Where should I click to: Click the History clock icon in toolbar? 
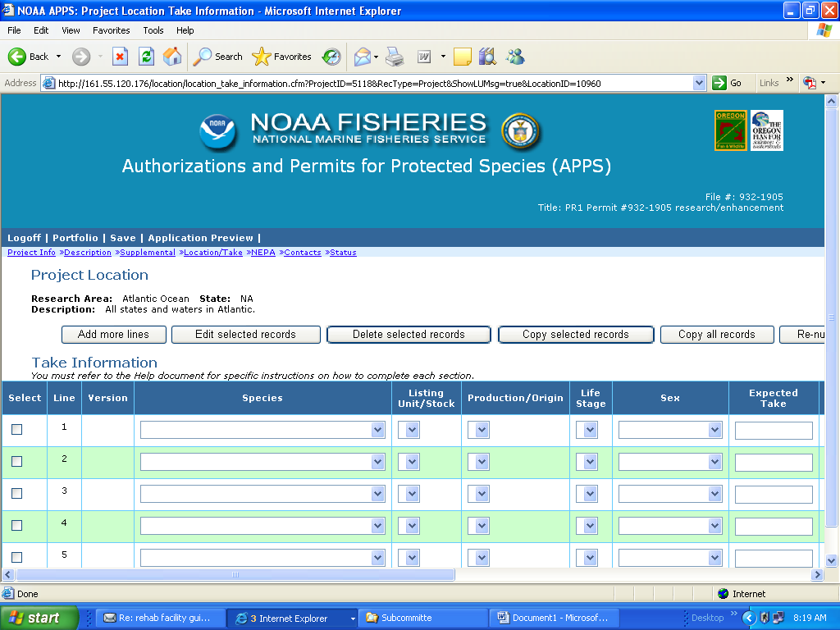point(331,57)
